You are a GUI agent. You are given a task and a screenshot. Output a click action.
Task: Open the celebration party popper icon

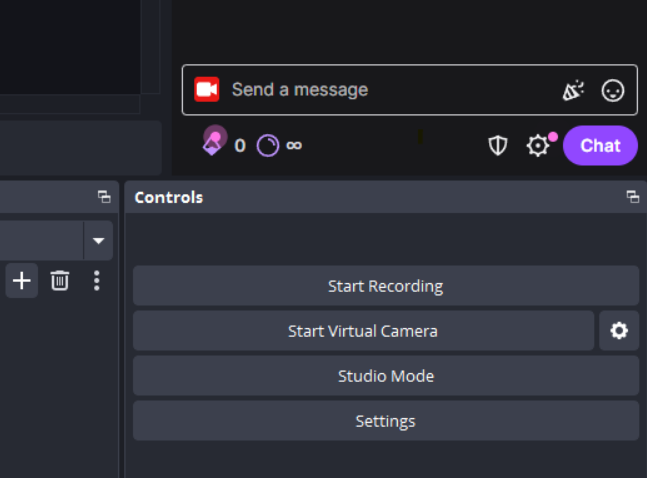[573, 90]
